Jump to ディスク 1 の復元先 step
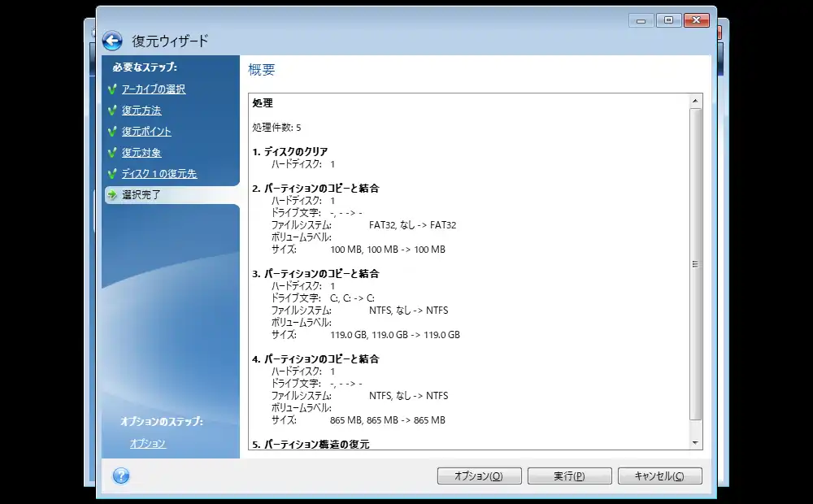 click(x=159, y=174)
